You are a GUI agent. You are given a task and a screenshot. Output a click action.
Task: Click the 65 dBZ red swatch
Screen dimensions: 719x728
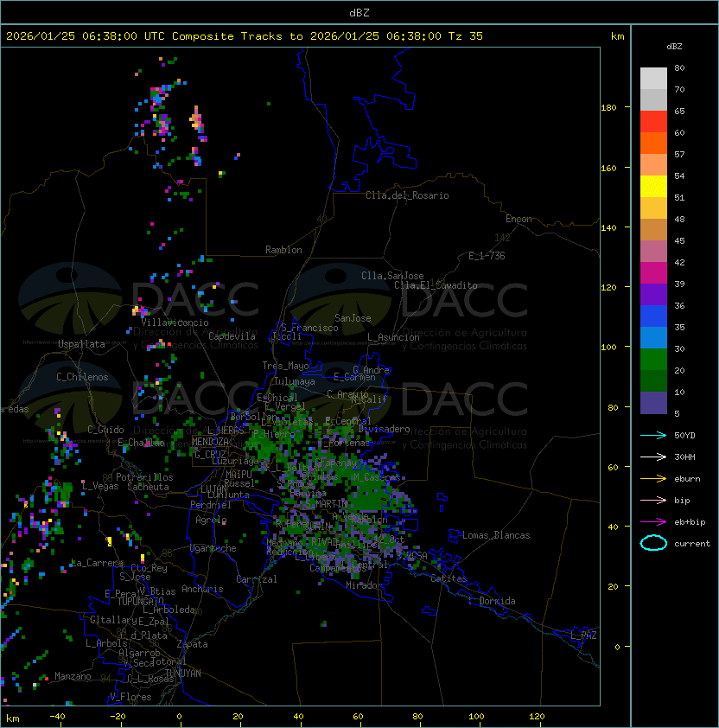(653, 122)
